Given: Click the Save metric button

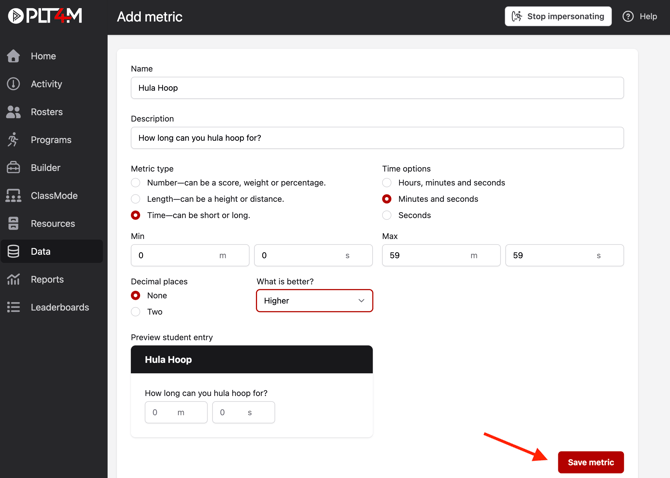Looking at the screenshot, I should click(x=591, y=462).
